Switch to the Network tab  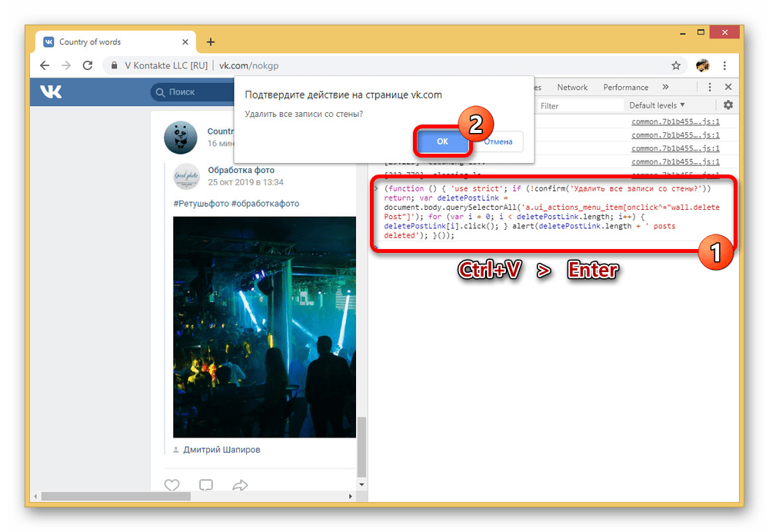tap(572, 88)
